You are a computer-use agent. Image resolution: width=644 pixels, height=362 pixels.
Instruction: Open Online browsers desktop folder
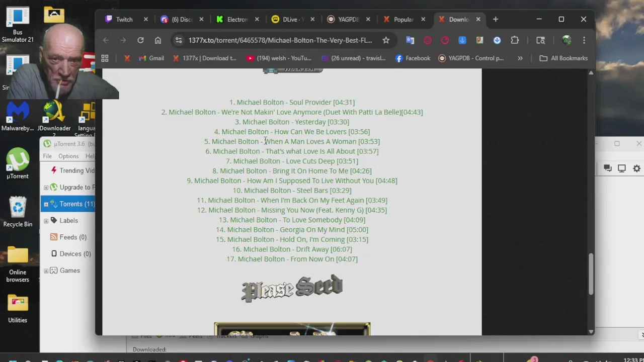coord(18,264)
